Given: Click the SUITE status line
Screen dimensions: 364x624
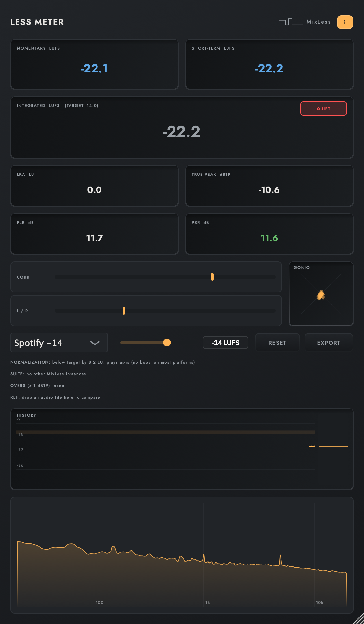Looking at the screenshot, I should (48, 374).
